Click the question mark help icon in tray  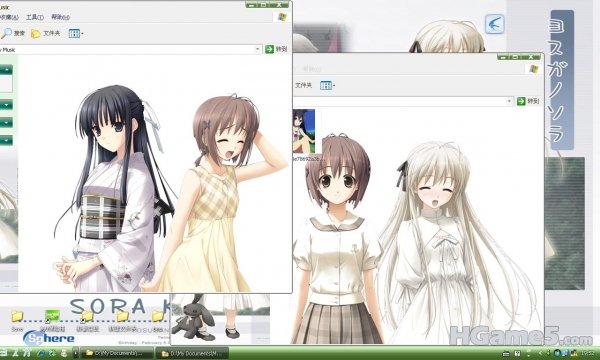[517, 353]
